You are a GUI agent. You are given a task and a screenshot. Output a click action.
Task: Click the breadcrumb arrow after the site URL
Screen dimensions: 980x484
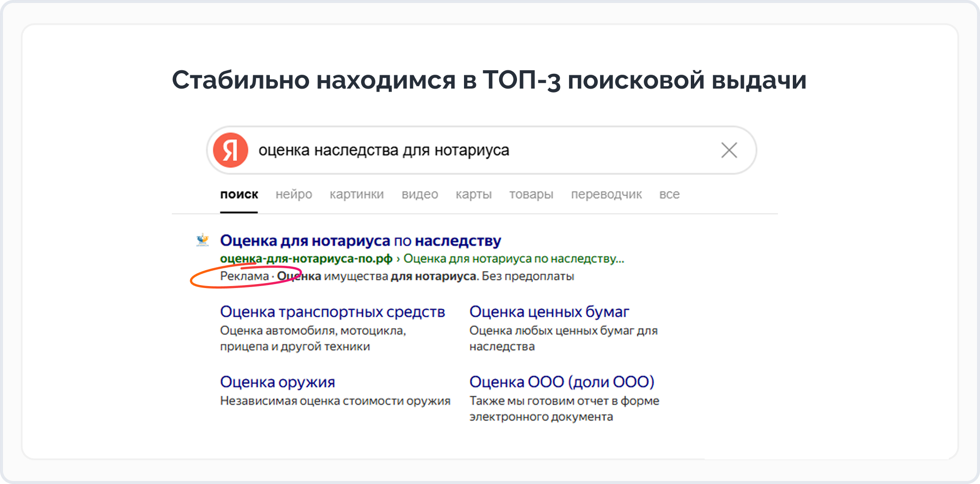tap(398, 258)
